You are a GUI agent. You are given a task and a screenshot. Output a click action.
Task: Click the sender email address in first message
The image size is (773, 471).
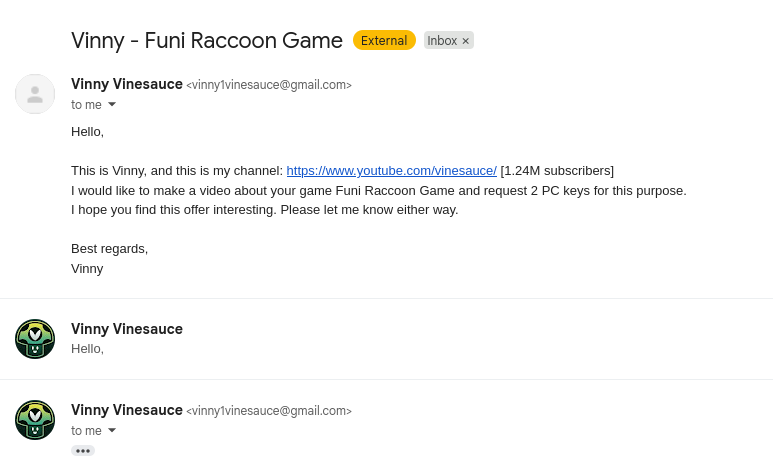pyautogui.click(x=269, y=85)
